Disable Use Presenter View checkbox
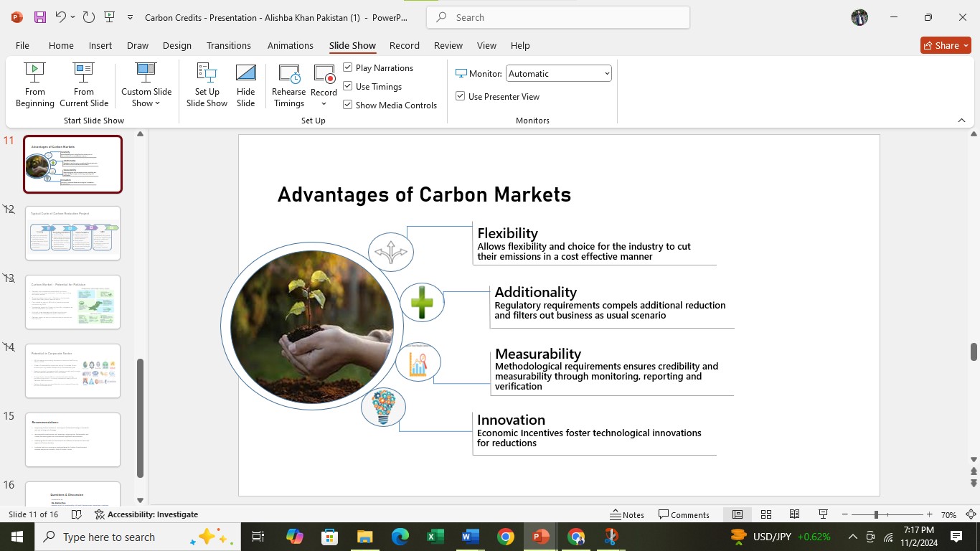980x551 pixels. point(461,96)
